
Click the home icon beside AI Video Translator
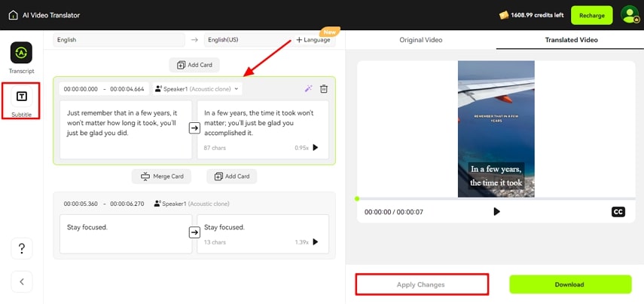point(13,15)
